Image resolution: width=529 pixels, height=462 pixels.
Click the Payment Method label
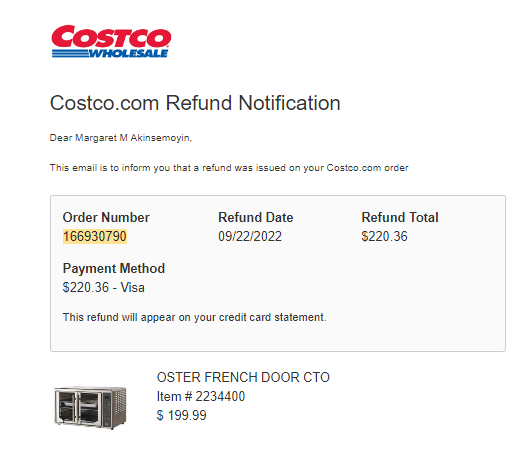(x=114, y=269)
